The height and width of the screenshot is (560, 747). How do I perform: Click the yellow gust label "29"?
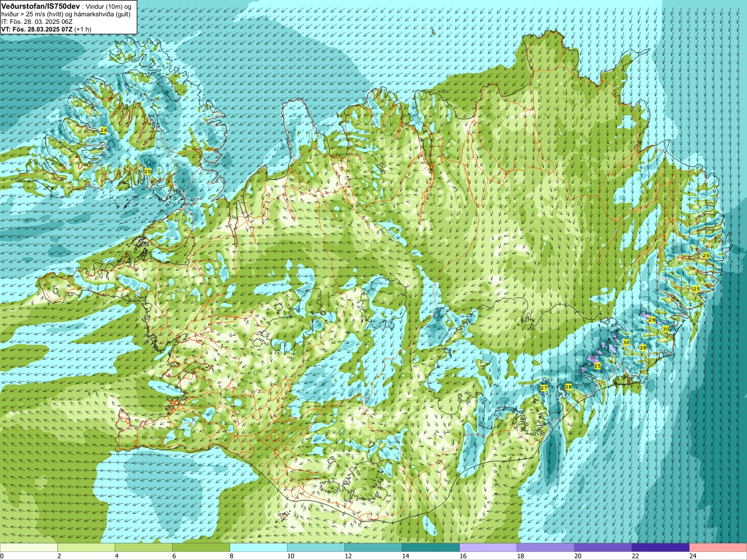click(x=652, y=320)
